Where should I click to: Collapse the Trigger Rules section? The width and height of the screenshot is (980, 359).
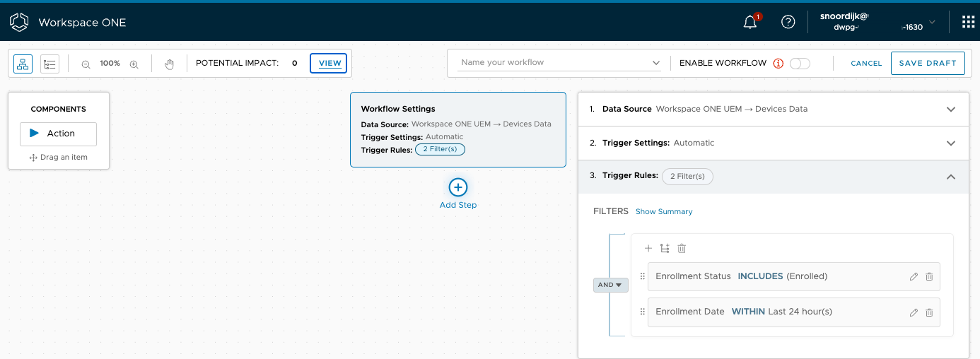click(951, 177)
